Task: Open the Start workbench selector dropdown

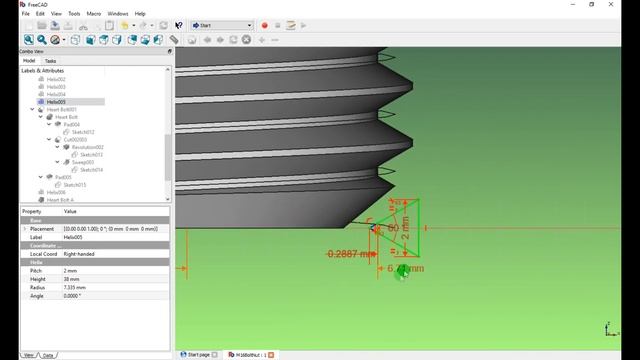Action: coord(222,25)
